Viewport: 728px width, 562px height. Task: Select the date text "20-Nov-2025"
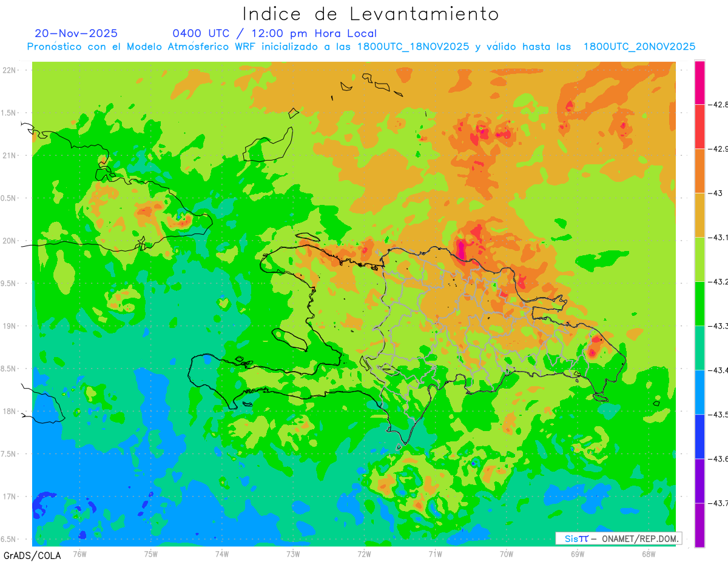pyautogui.click(x=76, y=33)
